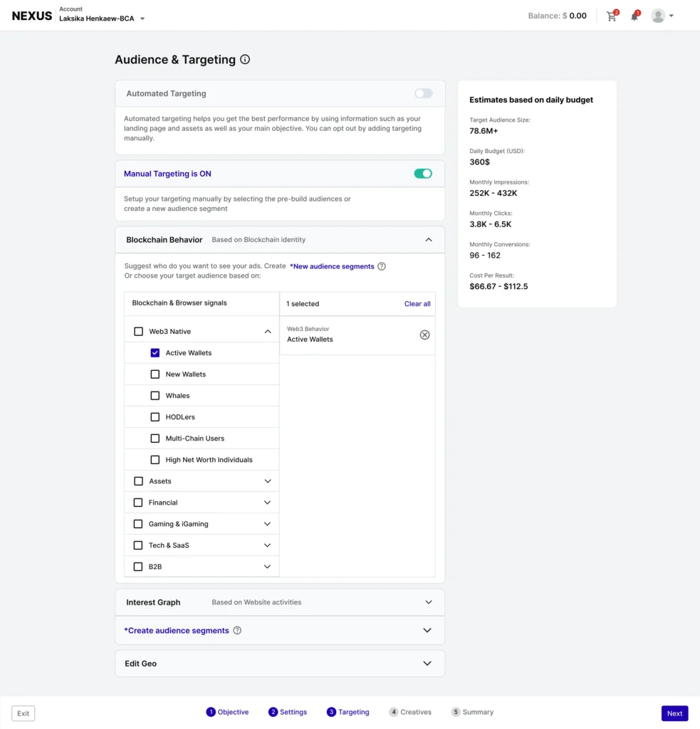Uncheck the Active Wallets checkbox
The width and height of the screenshot is (700, 729).
[x=155, y=353]
